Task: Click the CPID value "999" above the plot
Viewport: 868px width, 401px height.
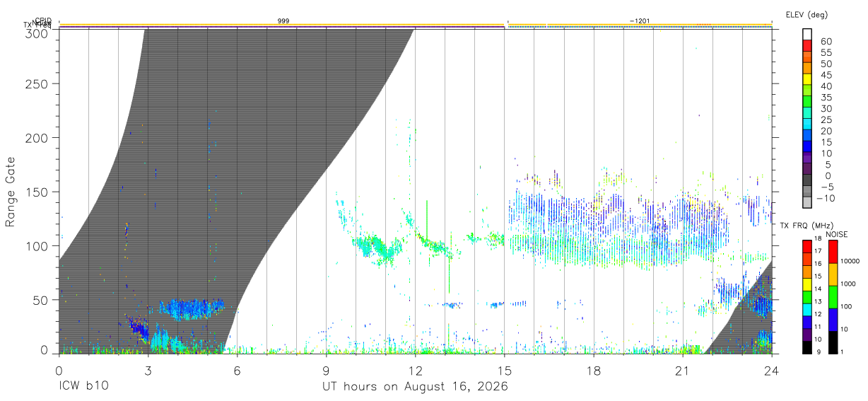Action: click(283, 21)
